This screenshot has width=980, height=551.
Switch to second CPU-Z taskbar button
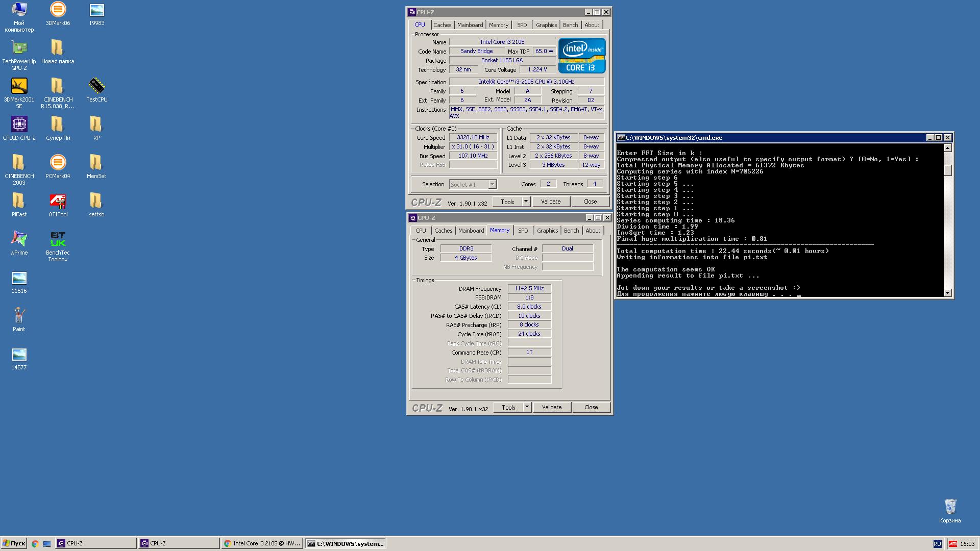(179, 543)
